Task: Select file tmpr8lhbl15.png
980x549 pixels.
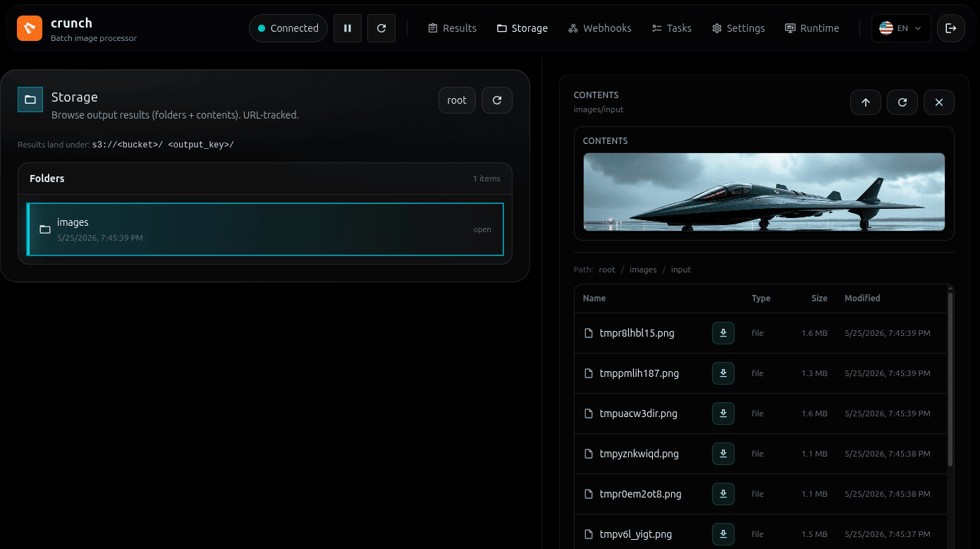Action: click(637, 333)
